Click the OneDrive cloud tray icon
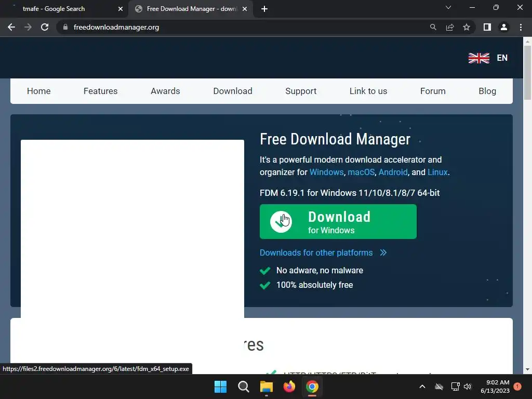Viewport: 532px width, 399px height. click(439, 387)
